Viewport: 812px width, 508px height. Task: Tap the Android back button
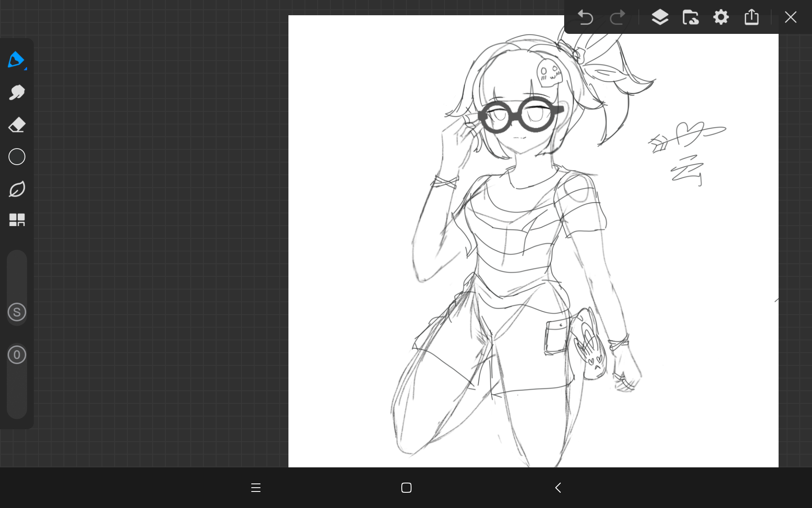[558, 488]
